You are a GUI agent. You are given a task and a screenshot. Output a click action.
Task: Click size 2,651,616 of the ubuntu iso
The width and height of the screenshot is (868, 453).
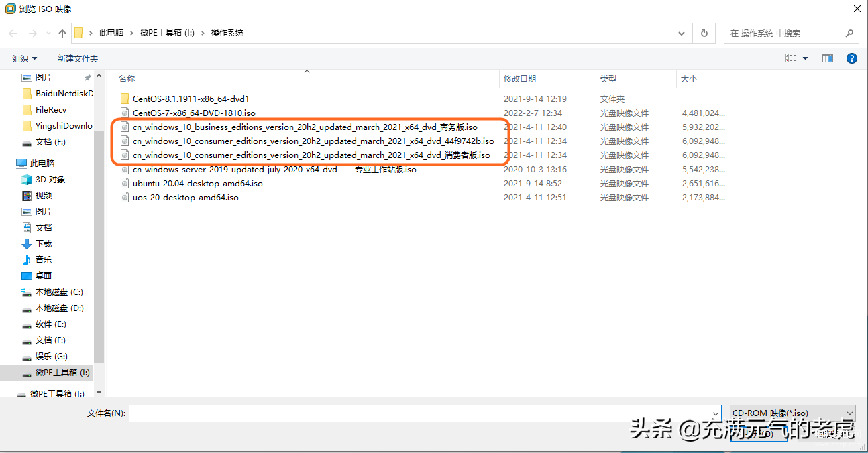[704, 183]
